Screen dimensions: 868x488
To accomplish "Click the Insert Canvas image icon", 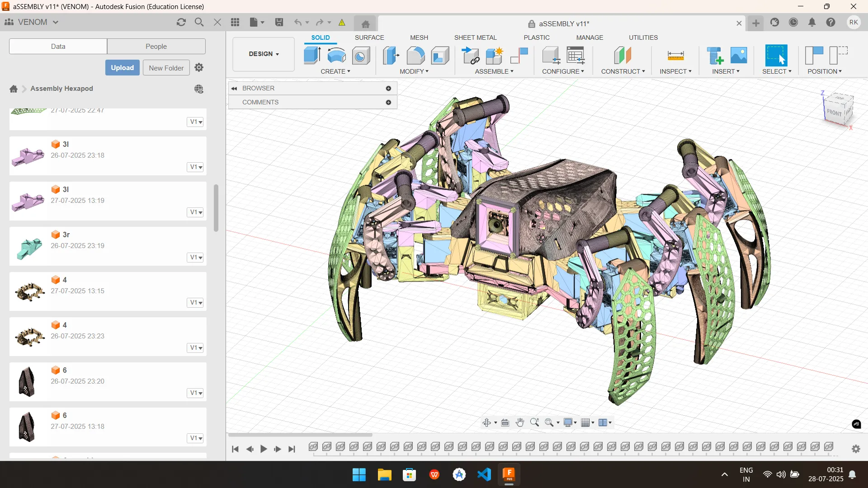I will 739,56.
